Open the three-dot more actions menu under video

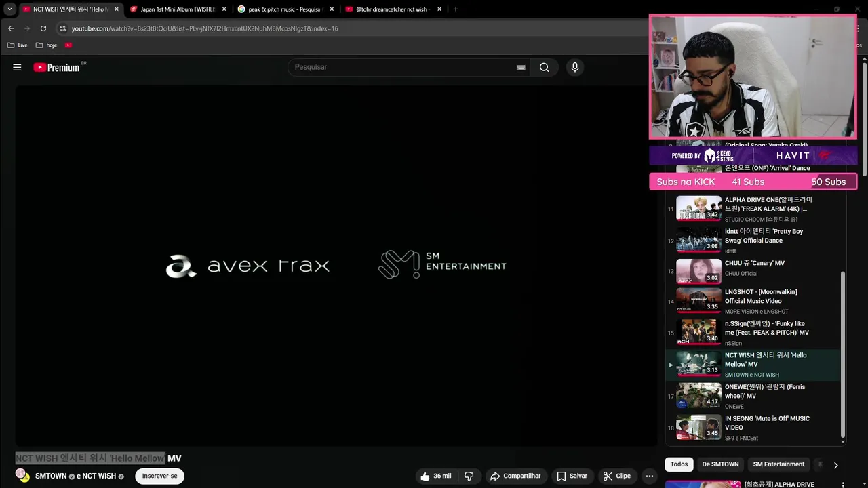pos(650,476)
